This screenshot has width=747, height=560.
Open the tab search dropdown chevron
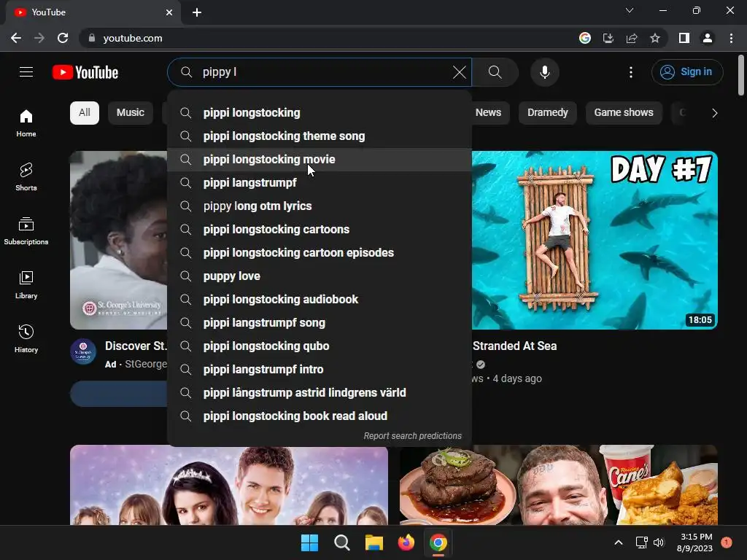[x=630, y=10]
